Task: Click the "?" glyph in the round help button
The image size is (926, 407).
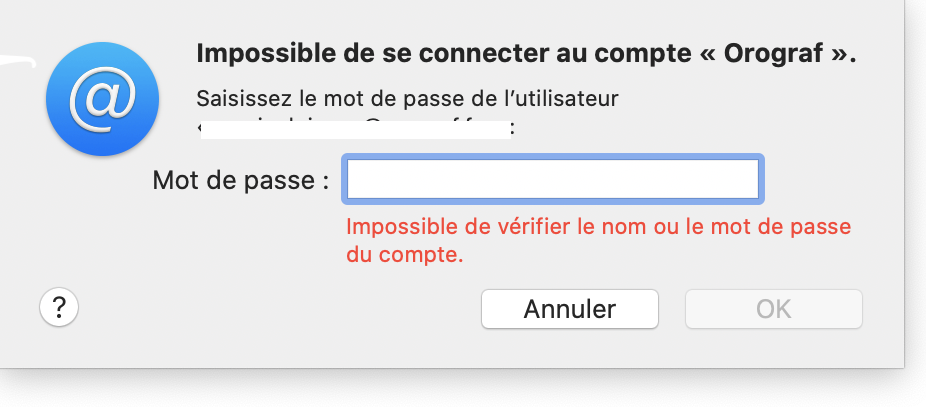Action: pos(59,307)
